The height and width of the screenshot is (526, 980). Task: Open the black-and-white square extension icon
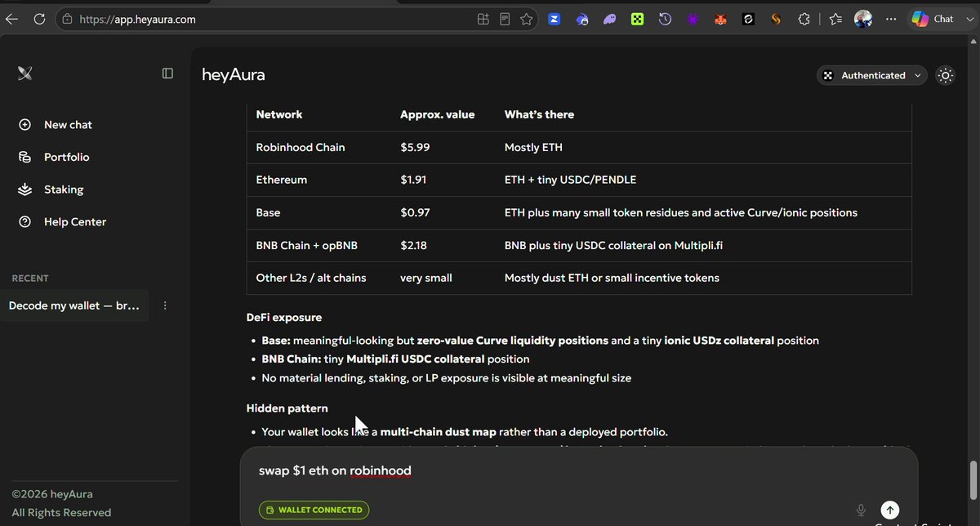(748, 19)
